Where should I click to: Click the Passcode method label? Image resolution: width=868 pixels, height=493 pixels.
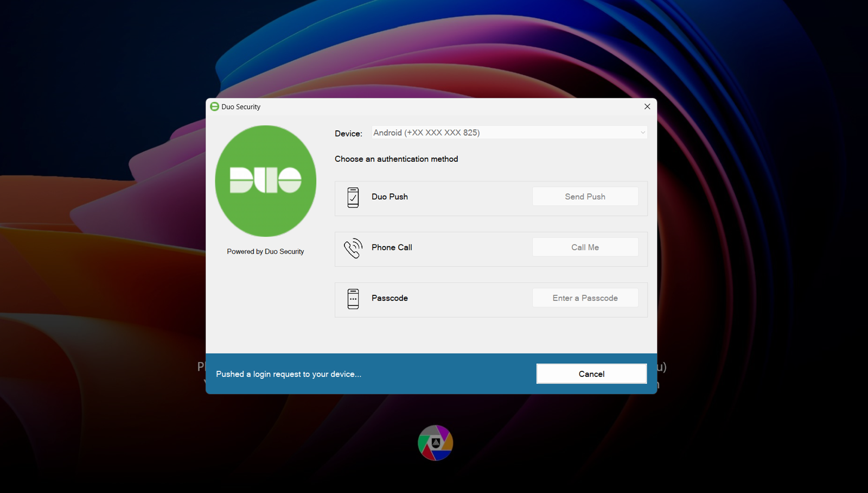click(390, 298)
